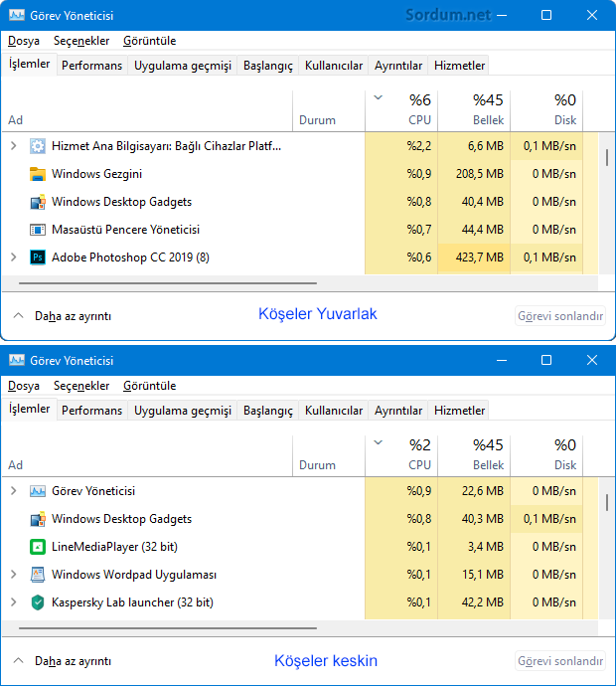Switch to Başlangıç tab in top window
616x686 pixels.
pos(268,66)
